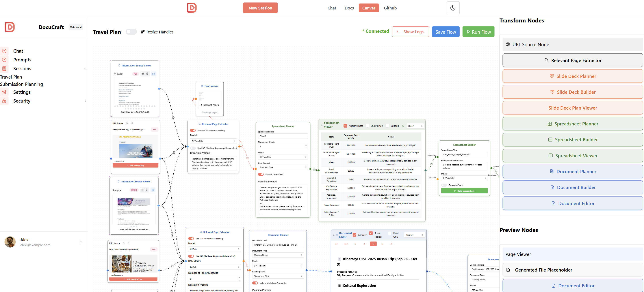Click the bulleted list icon in Document Editor toolbar
The image size is (644, 292).
(x=373, y=244)
